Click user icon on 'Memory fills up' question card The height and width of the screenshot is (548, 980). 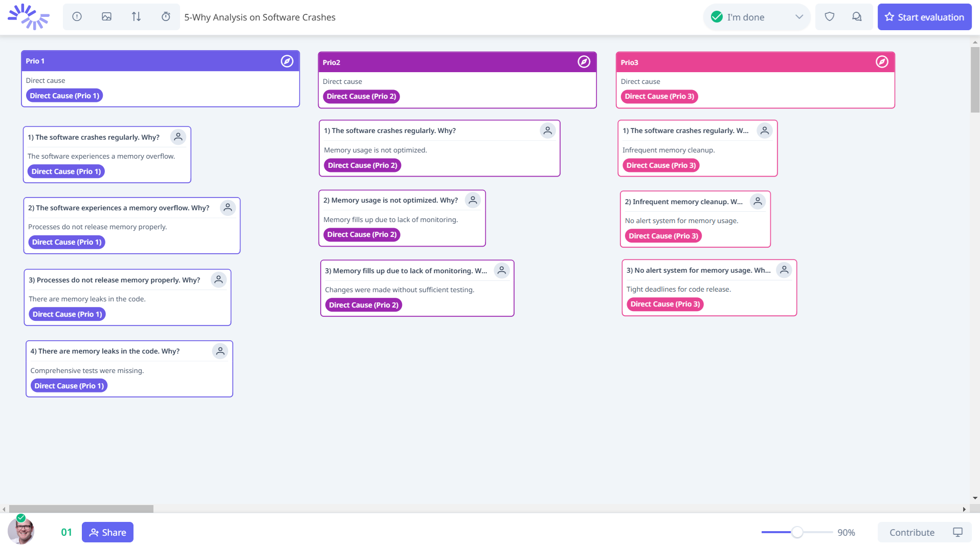click(x=502, y=270)
